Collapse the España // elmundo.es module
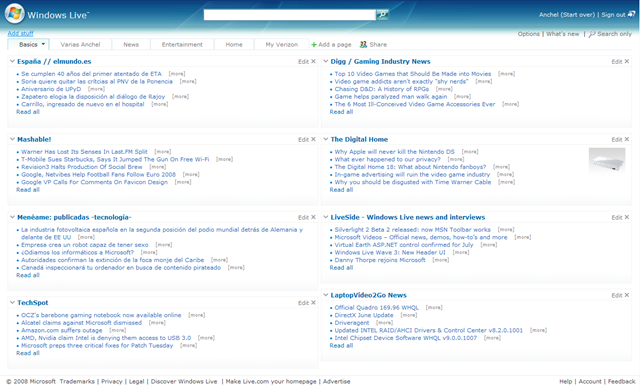Screen dimensions: 640x389 point(12,61)
